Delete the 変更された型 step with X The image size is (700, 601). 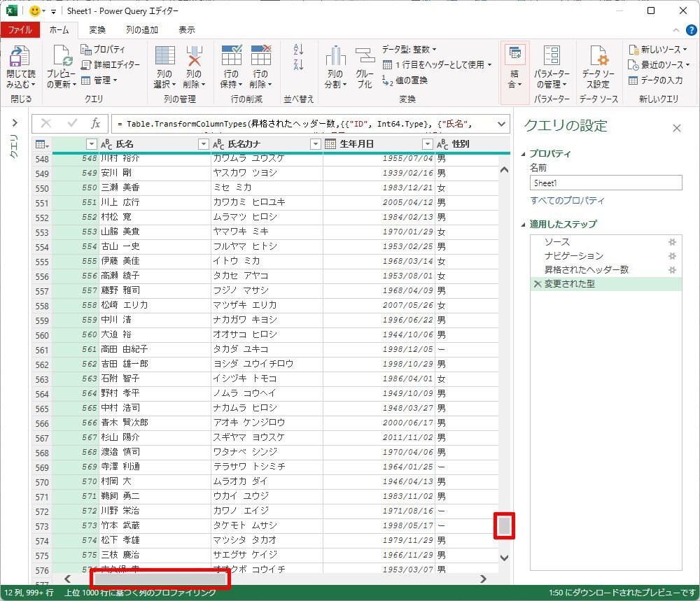537,284
